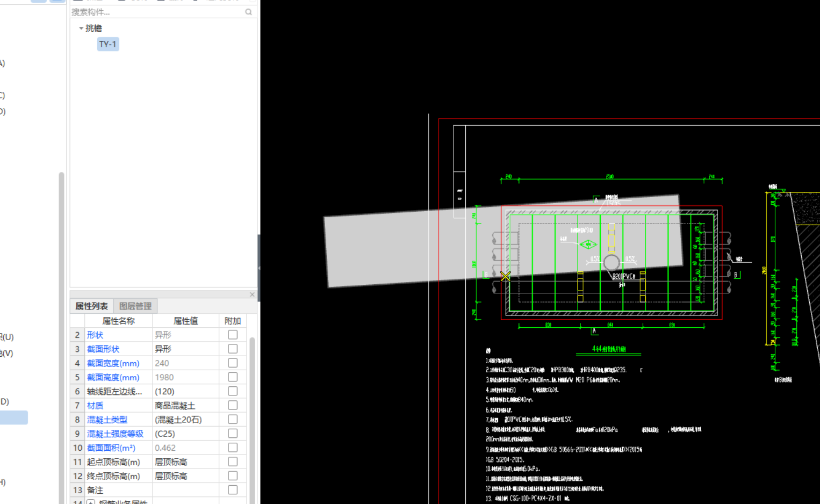Click the empty 备注 value cell
Image resolution: width=820 pixels, height=504 pixels.
185,490
